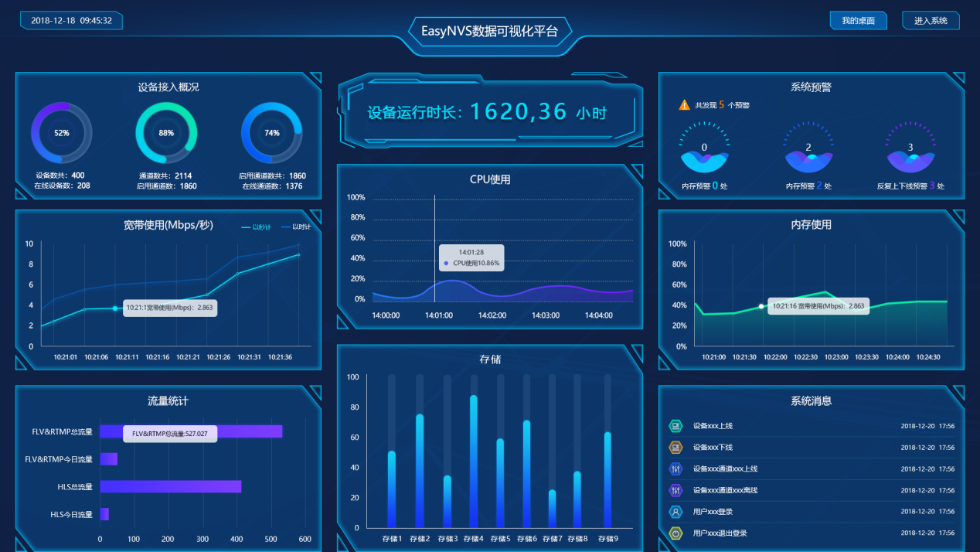Click the 74% online channel donut chart
This screenshot has width=980, height=552.
pyautogui.click(x=271, y=133)
